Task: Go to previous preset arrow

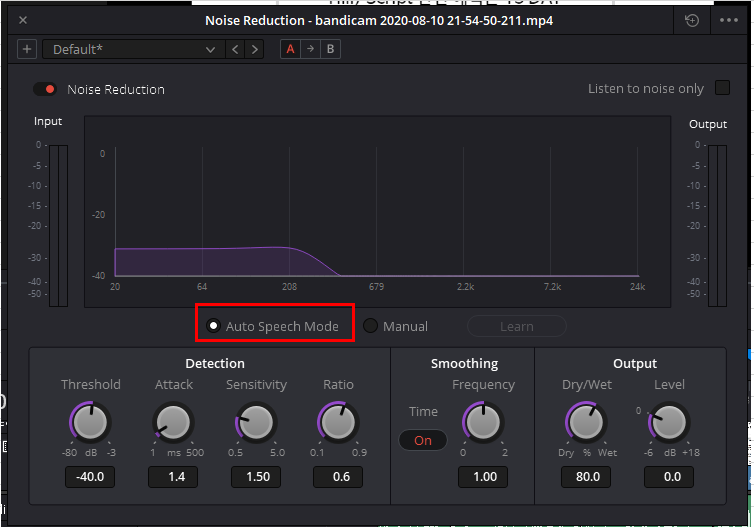Action: pyautogui.click(x=235, y=49)
